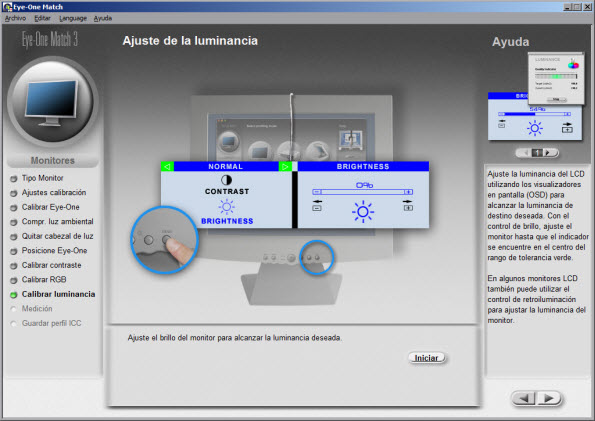This screenshot has height=421, width=595.
Task: Select the Tipo Monitor step
Action: (x=42, y=178)
